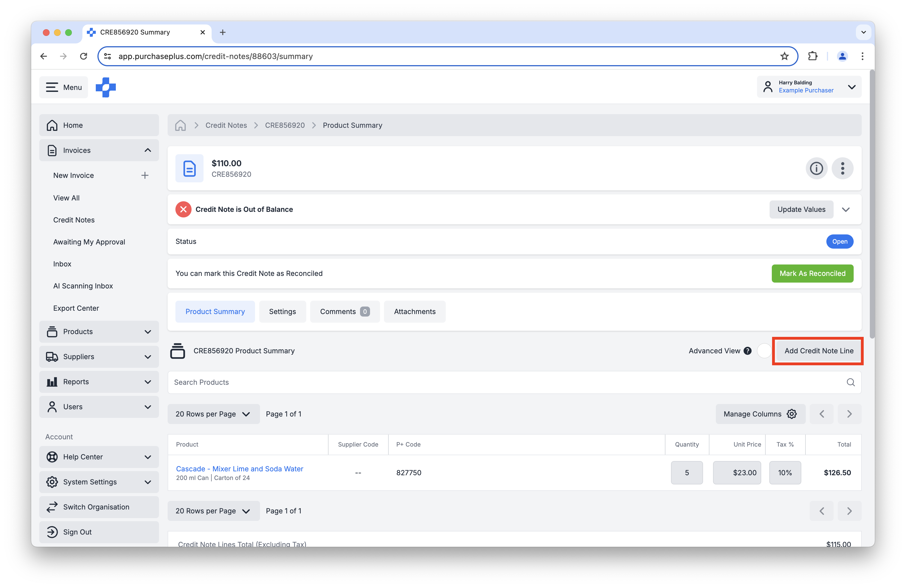Collapse the Invoices sidebar section
906x588 pixels.
(99, 150)
